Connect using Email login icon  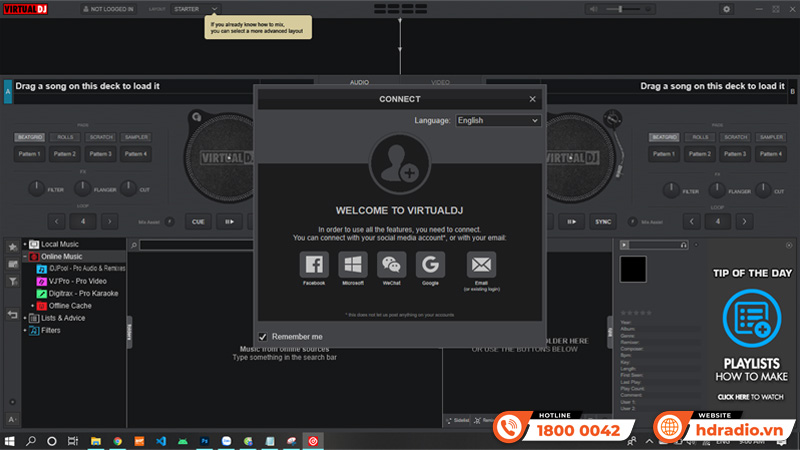click(x=481, y=264)
